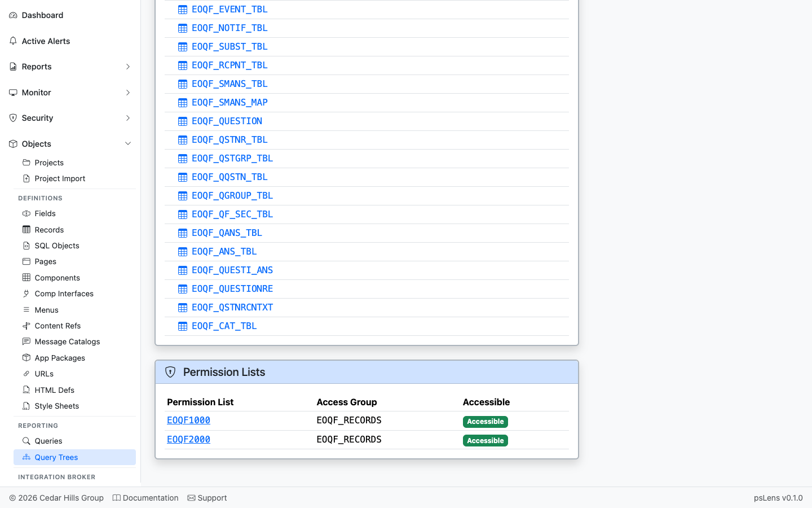Click the Comp Interfaces plug icon
Viewport: 812px width, 508px height.
point(27,294)
